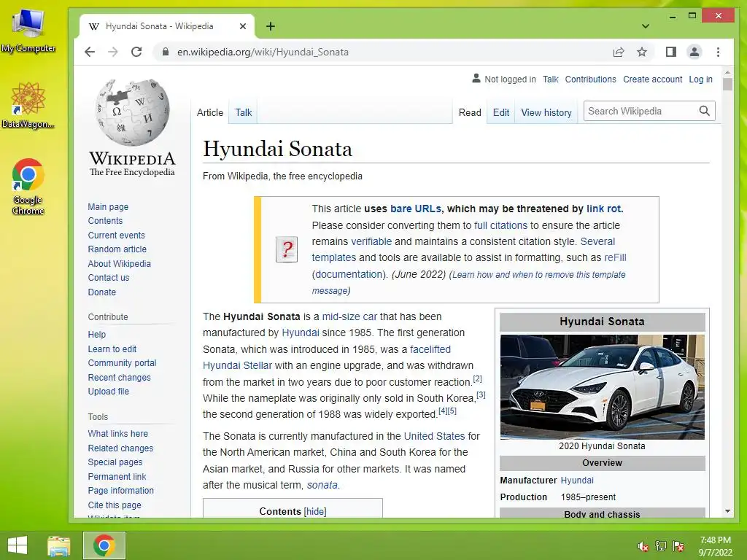Open Chrome three-dot menu

(x=718, y=52)
